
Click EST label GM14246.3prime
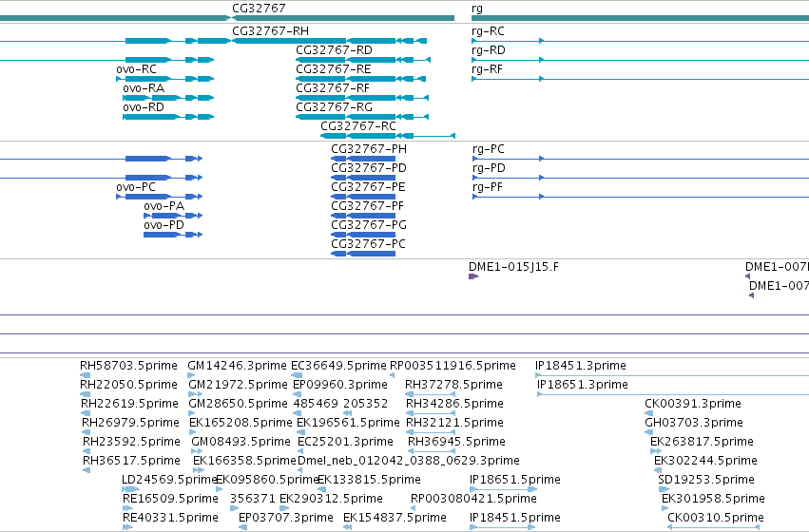pos(238,366)
